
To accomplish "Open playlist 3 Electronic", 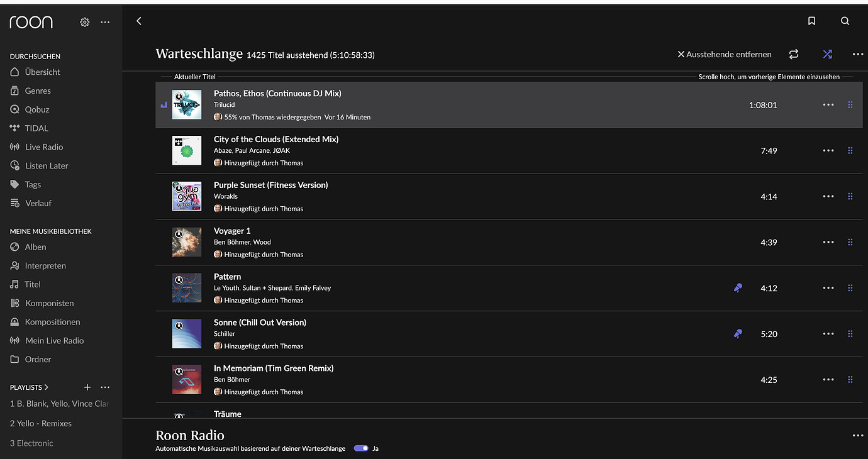I will pos(31,443).
